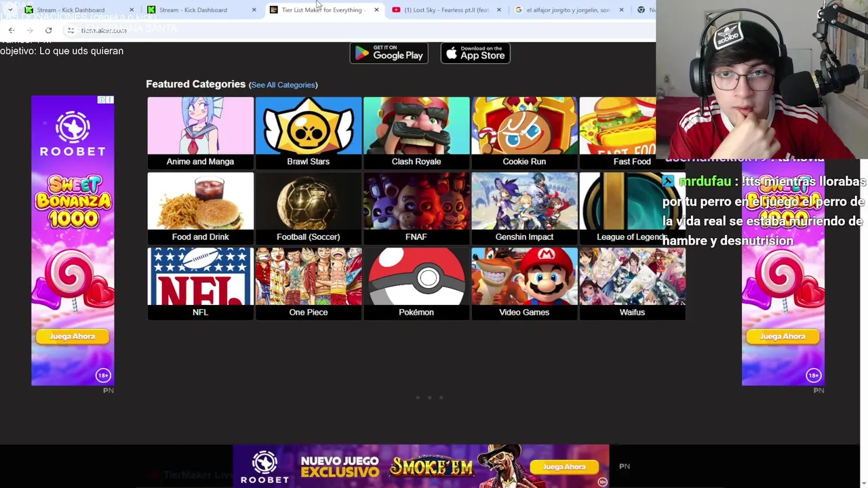Open the Waifus category tile
This screenshot has width=868, height=488.
tap(632, 283)
